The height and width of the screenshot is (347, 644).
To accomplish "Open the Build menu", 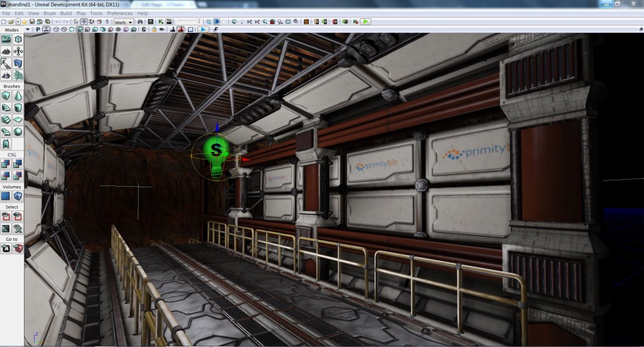I will pyautogui.click(x=66, y=13).
